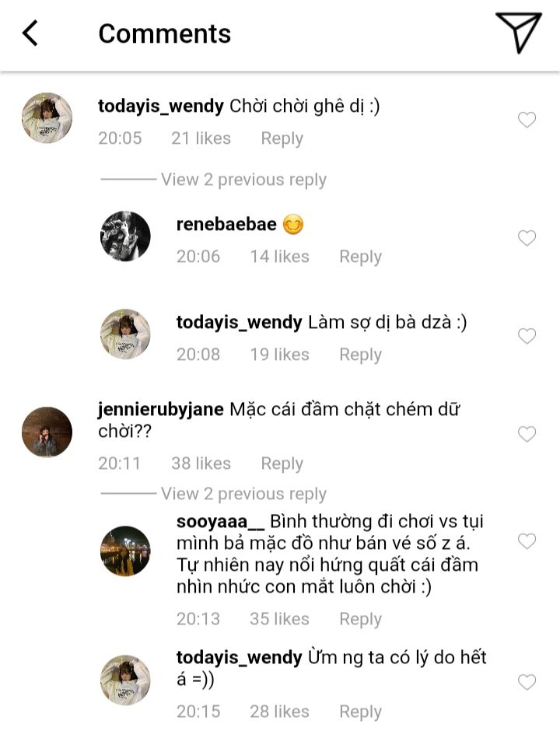Like todayis_wendy's "Làm sợ dị bà dzà" reply
Viewport: 560px width, 731px height.
click(527, 336)
